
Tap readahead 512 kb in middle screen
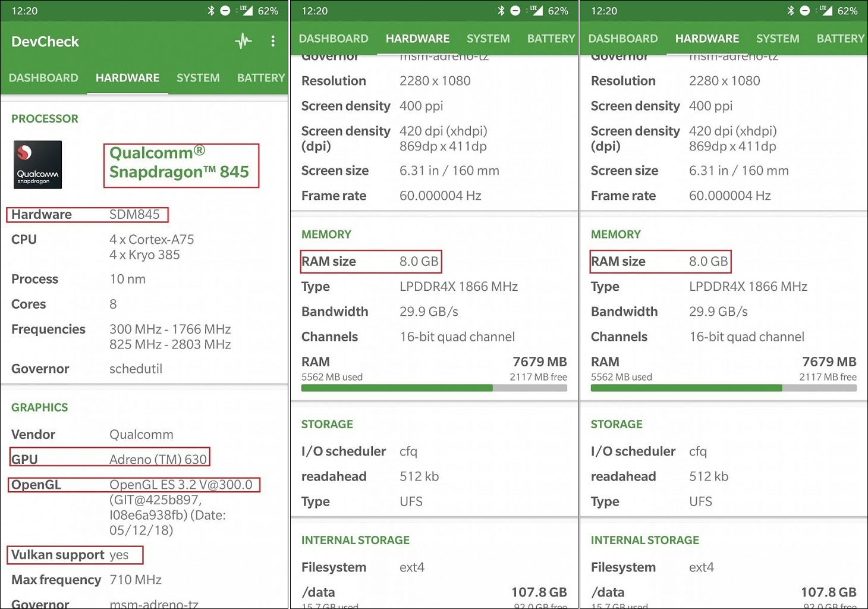point(370,476)
